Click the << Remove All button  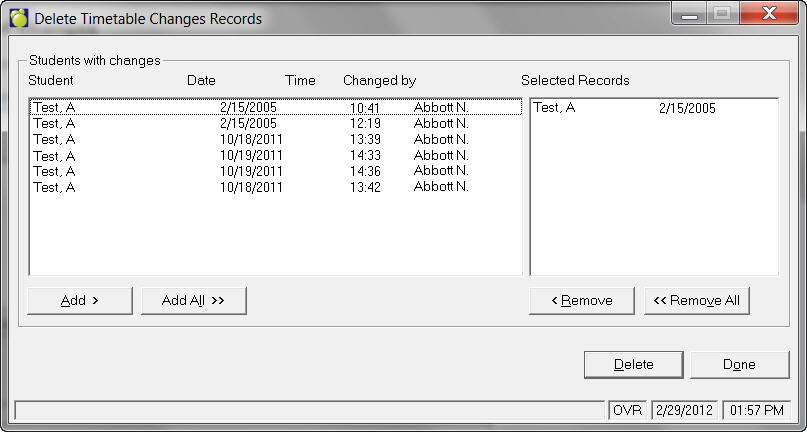pos(696,300)
